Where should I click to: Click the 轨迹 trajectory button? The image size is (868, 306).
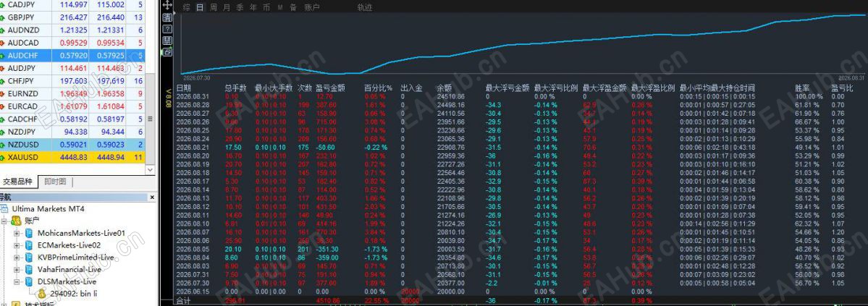click(x=365, y=8)
